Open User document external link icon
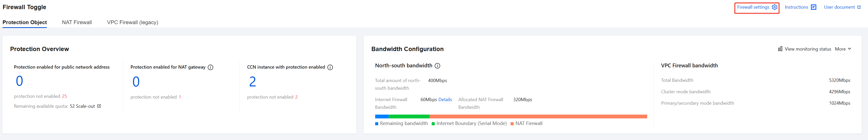The width and height of the screenshot is (868, 140). point(859,7)
